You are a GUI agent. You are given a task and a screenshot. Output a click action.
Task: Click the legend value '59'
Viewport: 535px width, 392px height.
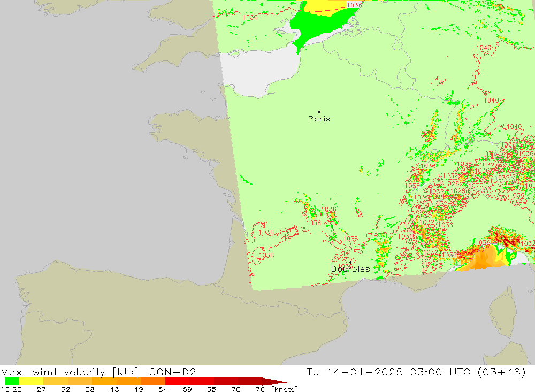point(187,389)
